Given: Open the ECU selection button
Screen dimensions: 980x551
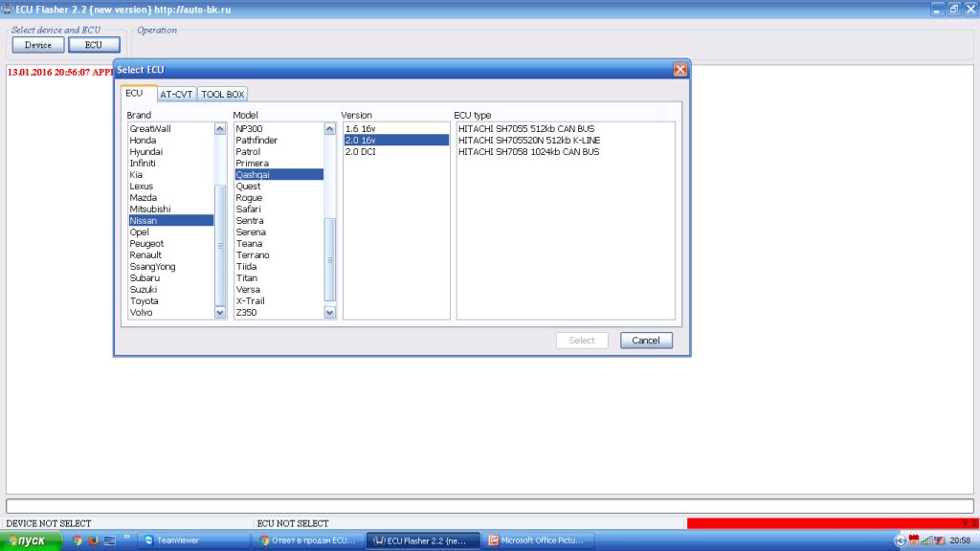Looking at the screenshot, I should click(x=94, y=45).
